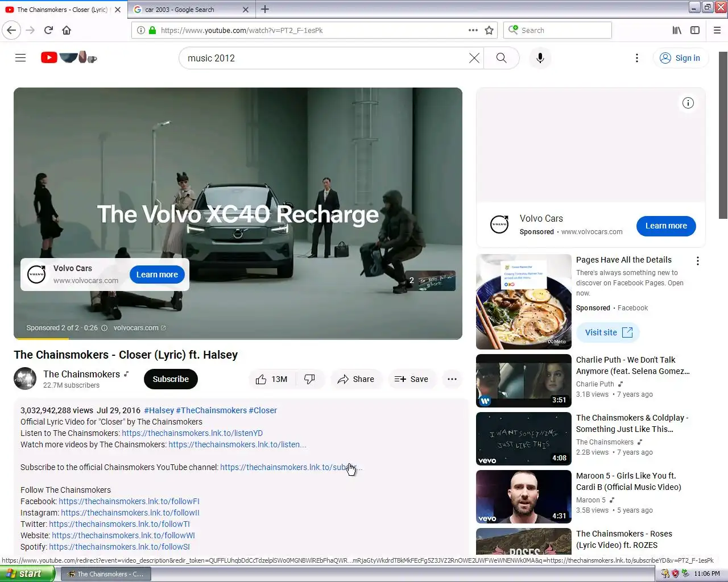Open Pages Have All the Details ad image
The width and height of the screenshot is (728, 582).
[524, 302]
